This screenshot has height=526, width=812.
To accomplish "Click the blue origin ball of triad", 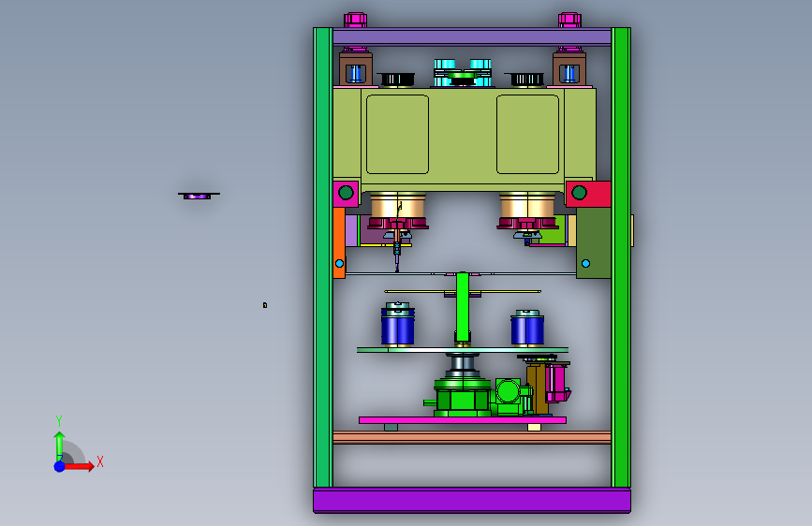I will [x=60, y=466].
